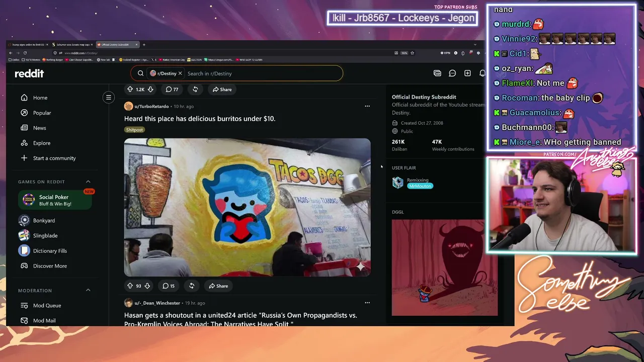
Task: Collapse the Moderation section
Action: [88, 290]
